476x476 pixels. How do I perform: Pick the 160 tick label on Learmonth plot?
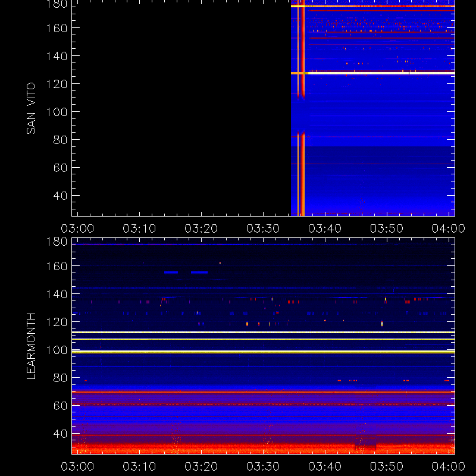pyautogui.click(x=57, y=266)
